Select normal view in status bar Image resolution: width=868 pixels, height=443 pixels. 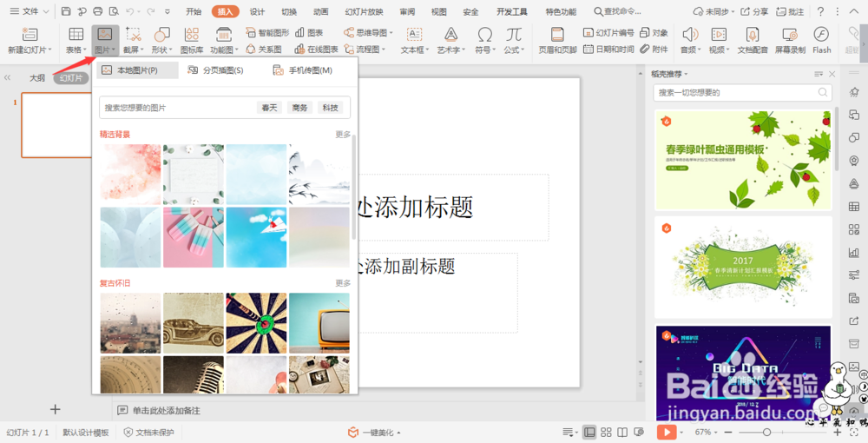pyautogui.click(x=589, y=432)
